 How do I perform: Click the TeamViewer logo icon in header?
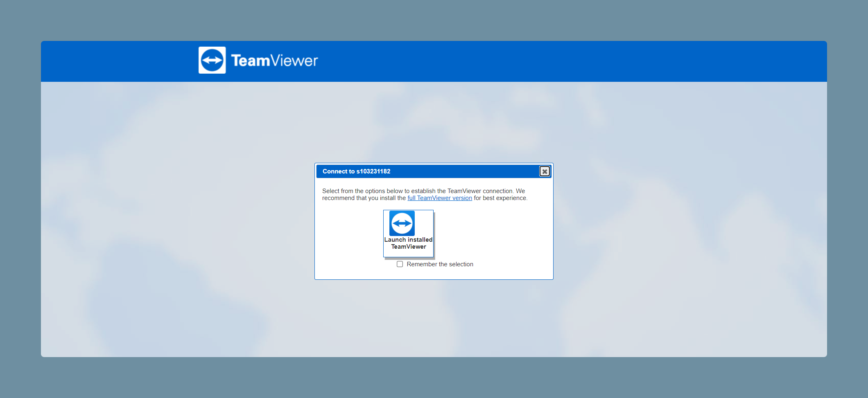[x=212, y=60]
